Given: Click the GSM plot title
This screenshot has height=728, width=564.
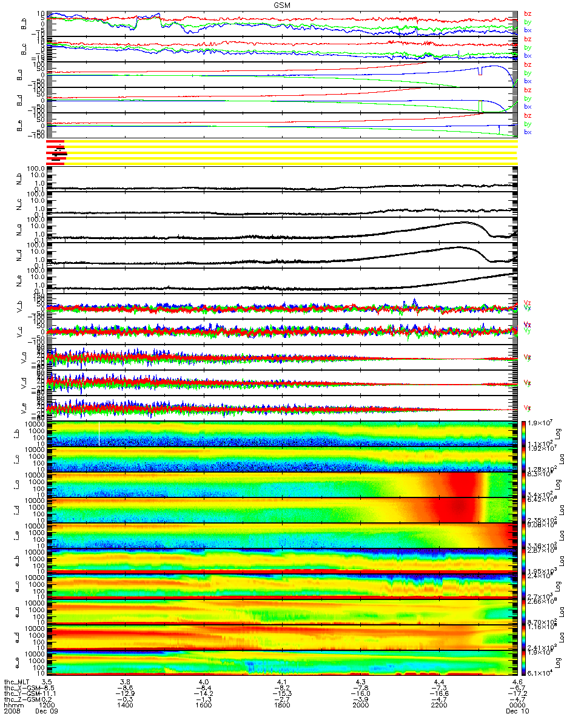Looking at the screenshot, I should pos(282,4).
